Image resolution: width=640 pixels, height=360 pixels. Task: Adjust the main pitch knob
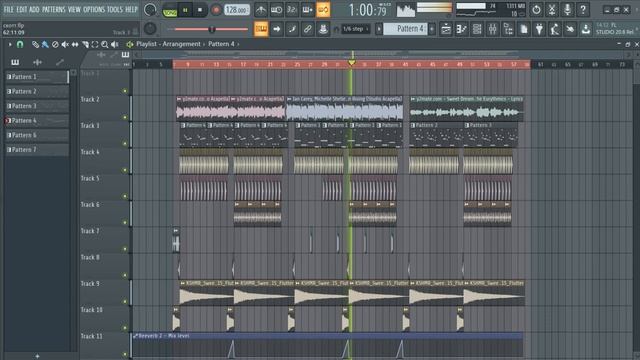150,29
